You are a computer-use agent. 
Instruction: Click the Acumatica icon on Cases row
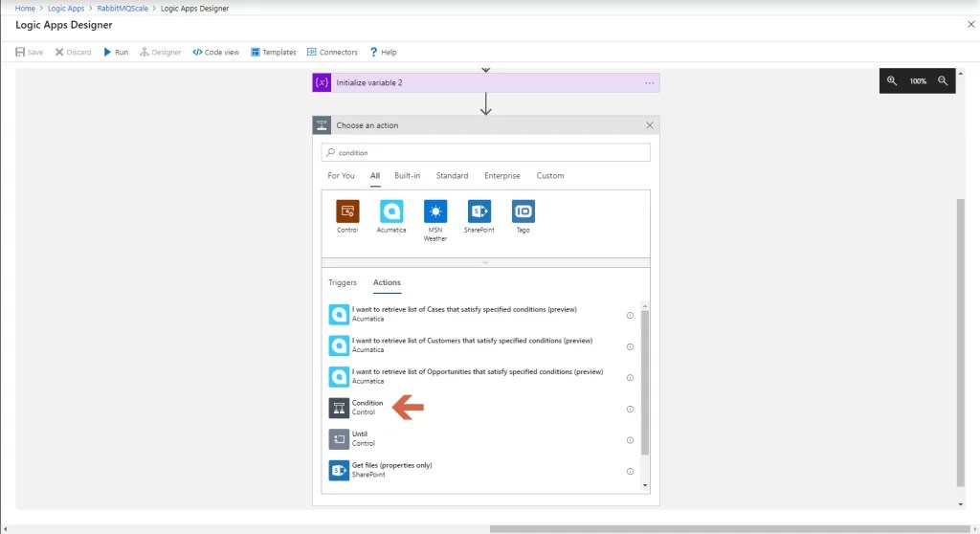(339, 314)
